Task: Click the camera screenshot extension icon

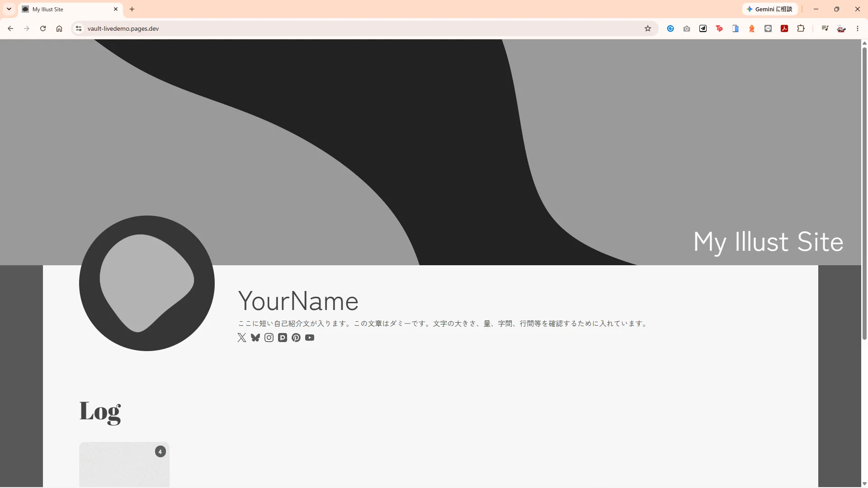Action: (687, 28)
